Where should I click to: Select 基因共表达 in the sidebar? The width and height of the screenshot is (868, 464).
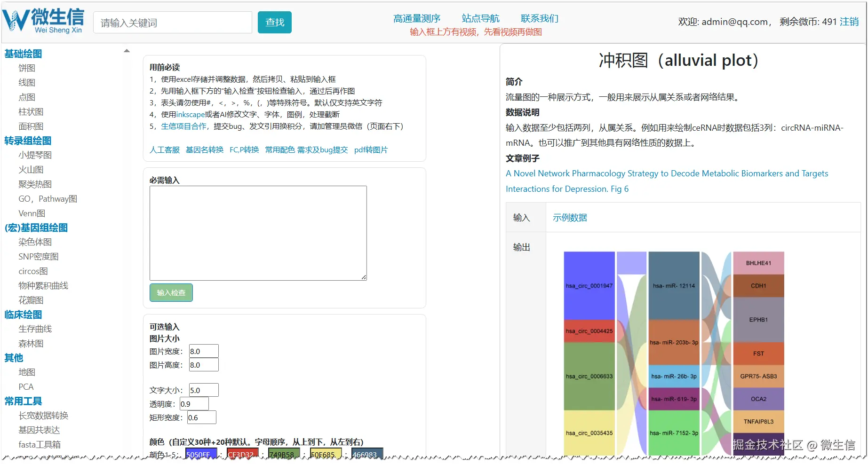[x=39, y=430]
